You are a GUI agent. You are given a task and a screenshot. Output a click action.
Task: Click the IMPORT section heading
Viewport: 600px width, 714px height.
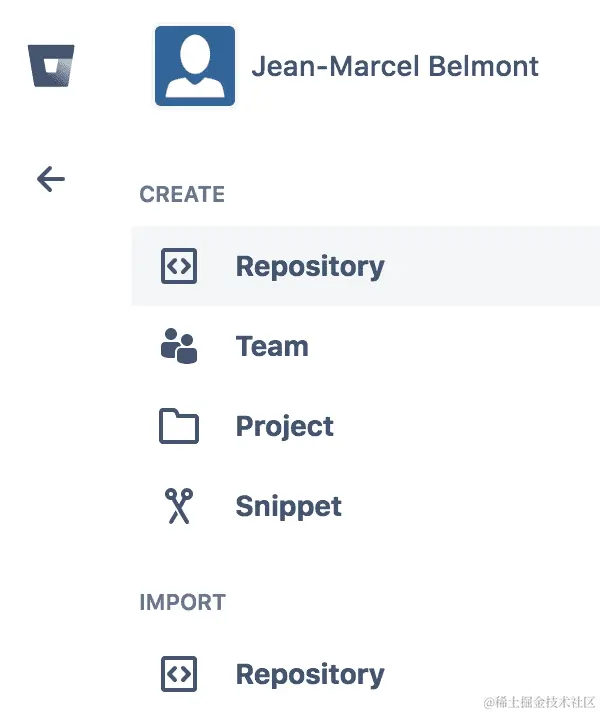[x=183, y=602]
